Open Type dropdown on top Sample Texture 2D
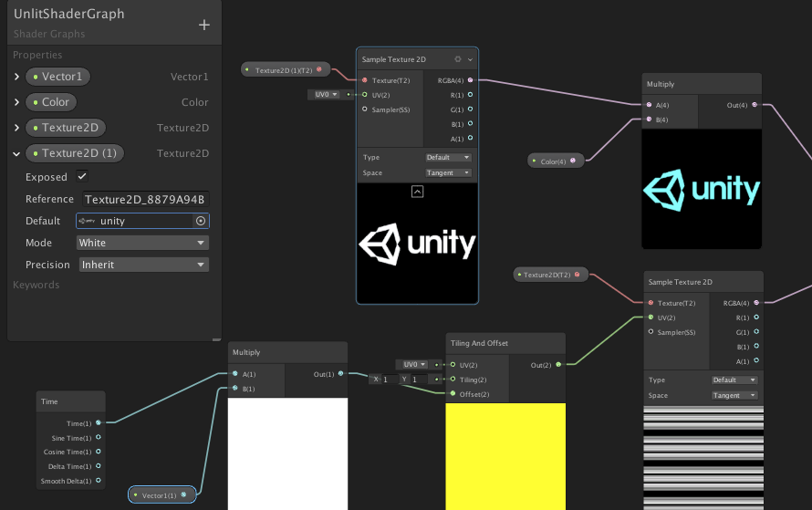The width and height of the screenshot is (812, 510). click(x=449, y=158)
